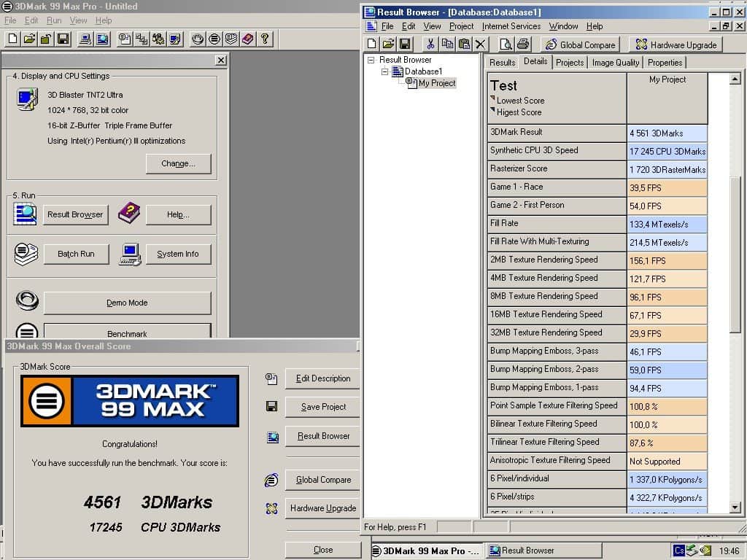This screenshot has width=747, height=560.
Task: Click the Copy icon in Result Browser toolbar
Action: 447,44
